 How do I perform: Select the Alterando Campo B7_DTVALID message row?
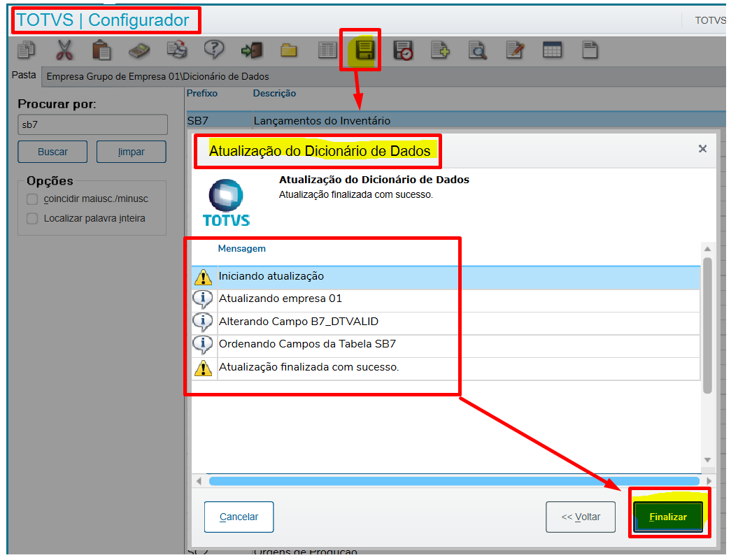tap(446, 323)
